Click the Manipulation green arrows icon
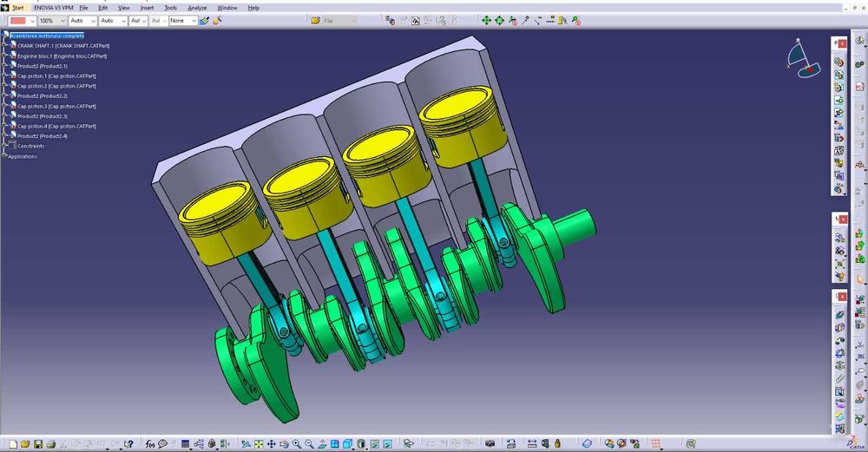This screenshot has height=452, width=868. pyautogui.click(x=486, y=21)
